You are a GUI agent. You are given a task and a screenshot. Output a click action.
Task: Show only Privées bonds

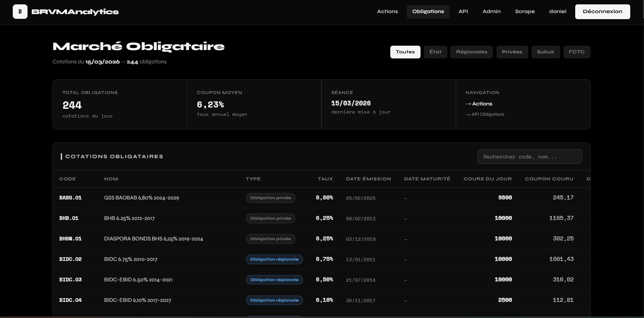pos(512,52)
